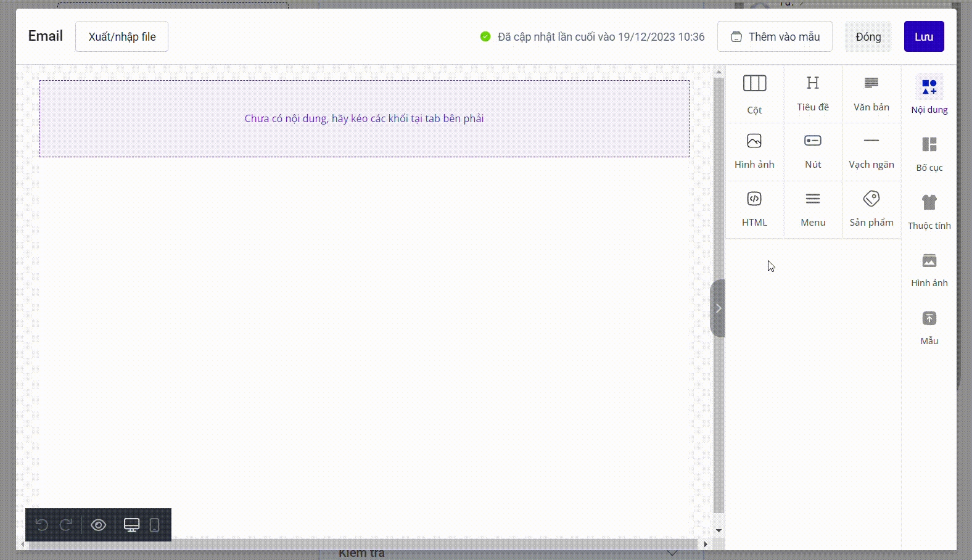This screenshot has height=560, width=972.
Task: Collapse the right side panel arrow
Action: coord(718,308)
